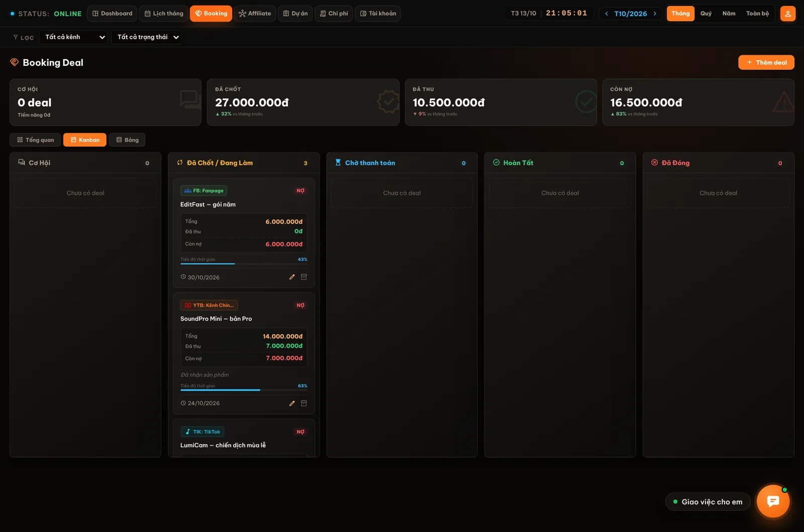Click the SoundPro 63% time progress bar
This screenshot has width=804, height=532.
[244, 390]
